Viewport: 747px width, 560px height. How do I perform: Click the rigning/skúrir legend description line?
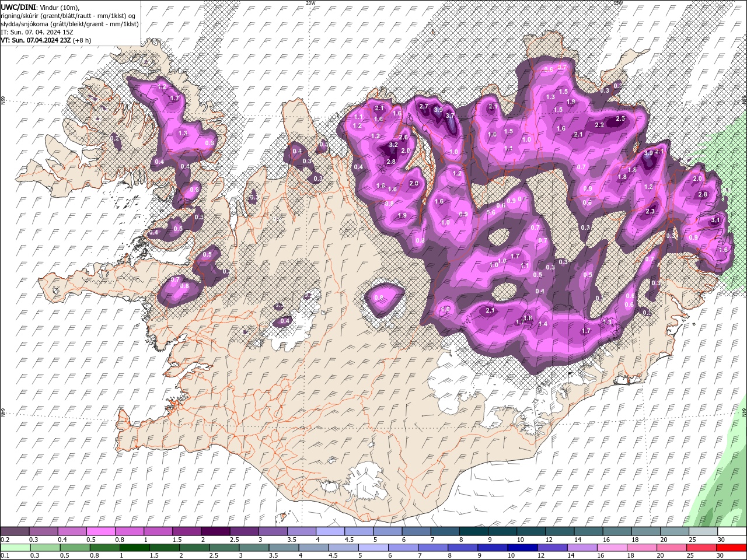68,15
